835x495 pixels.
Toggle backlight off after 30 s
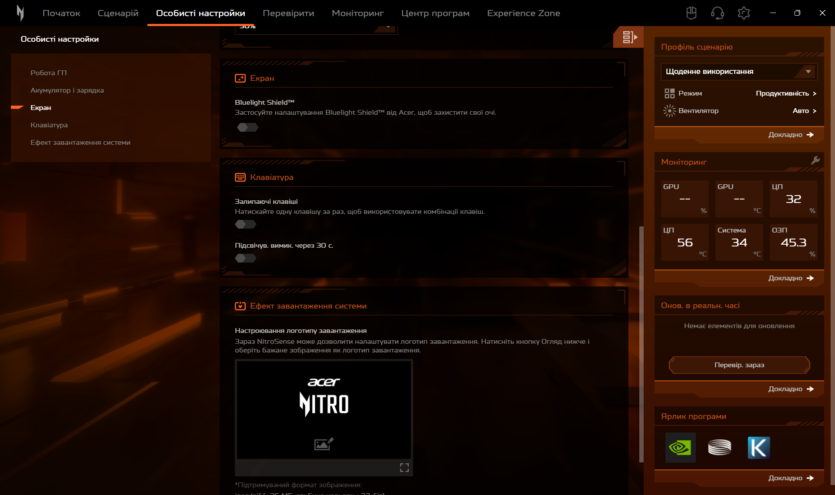click(x=246, y=258)
